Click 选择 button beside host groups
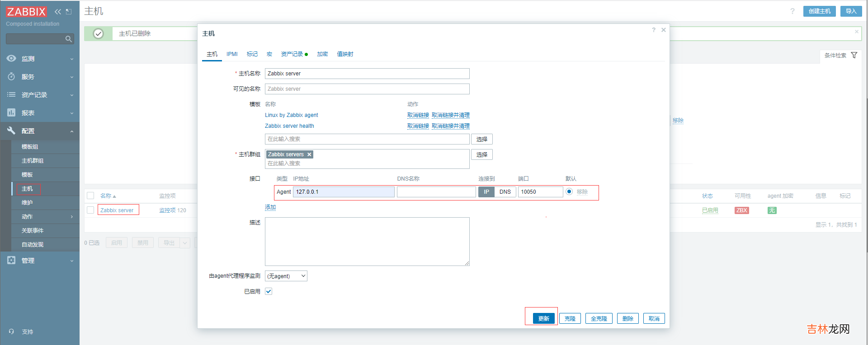The image size is (868, 345). 482,154
